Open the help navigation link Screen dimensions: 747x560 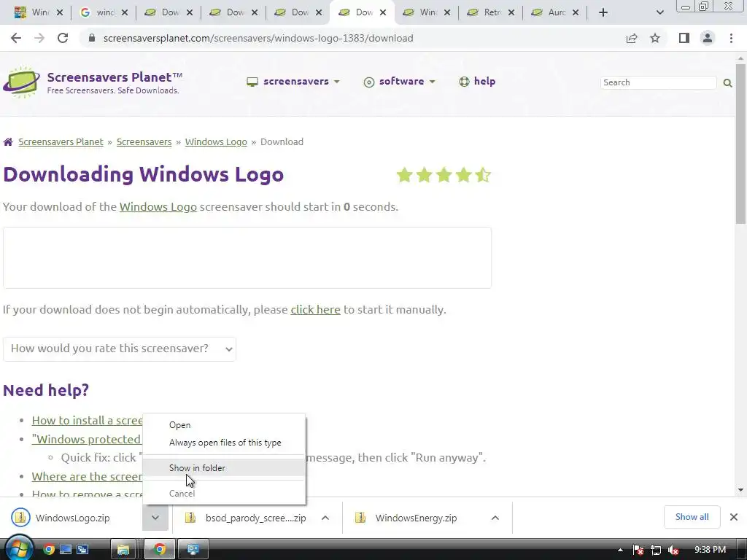pyautogui.click(x=477, y=82)
